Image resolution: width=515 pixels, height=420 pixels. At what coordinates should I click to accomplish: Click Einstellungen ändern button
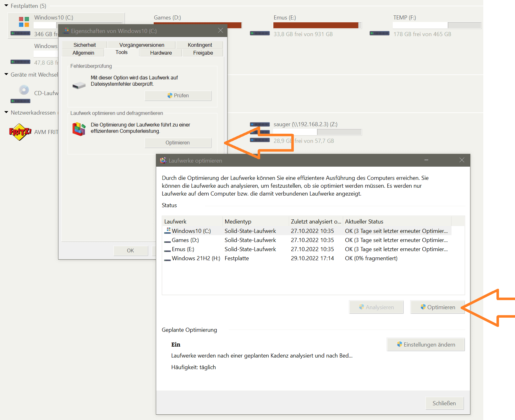[x=426, y=344]
